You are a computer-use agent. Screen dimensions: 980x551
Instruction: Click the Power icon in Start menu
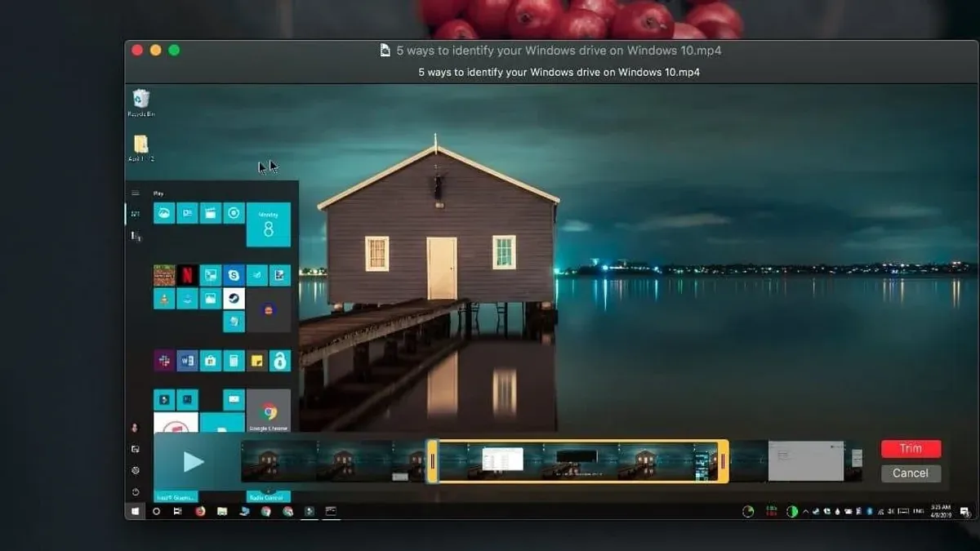point(136,492)
